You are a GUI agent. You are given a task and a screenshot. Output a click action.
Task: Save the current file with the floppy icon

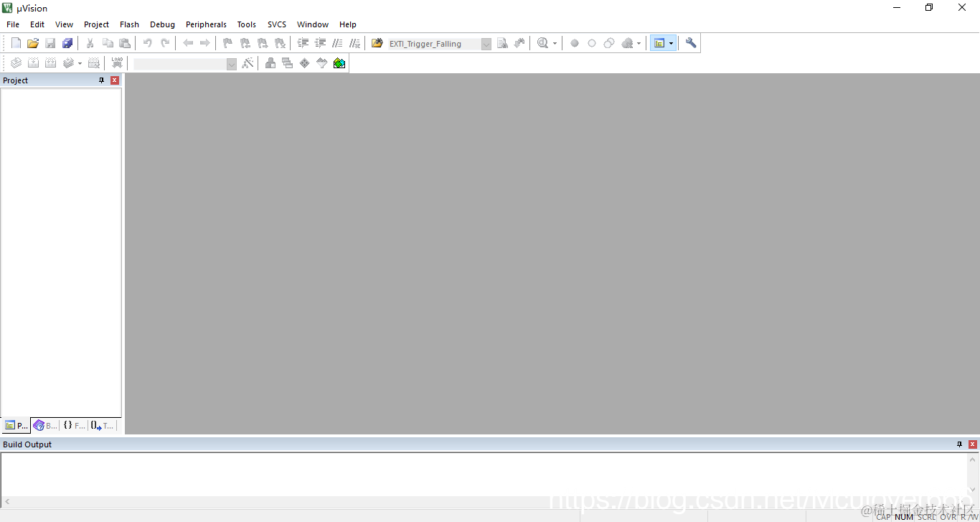[50, 43]
